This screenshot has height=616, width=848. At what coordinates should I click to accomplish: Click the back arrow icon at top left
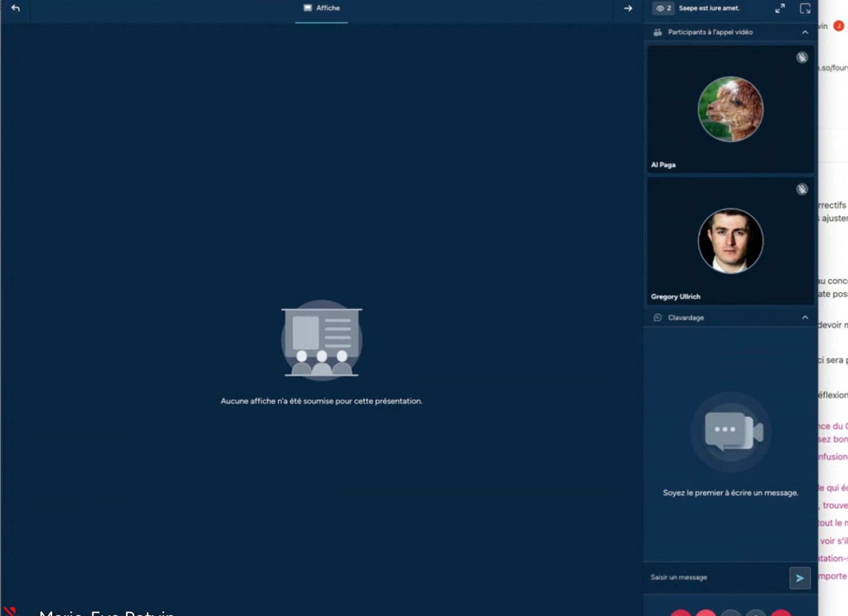15,8
